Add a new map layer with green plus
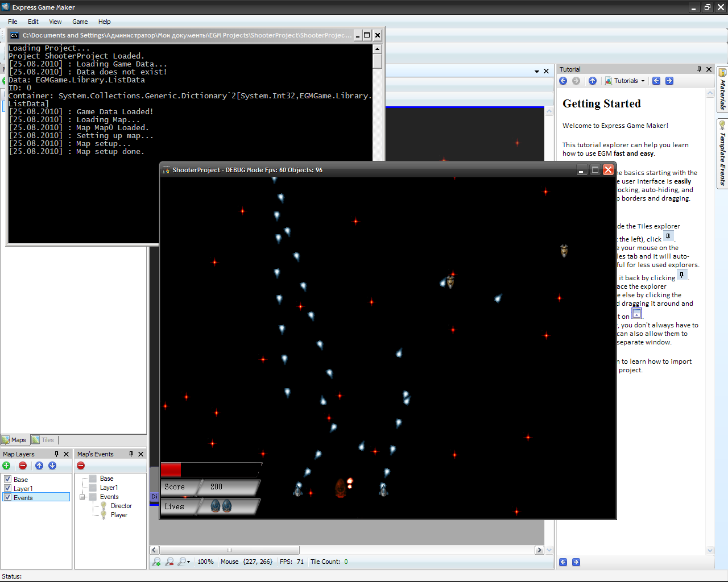 click(6, 465)
